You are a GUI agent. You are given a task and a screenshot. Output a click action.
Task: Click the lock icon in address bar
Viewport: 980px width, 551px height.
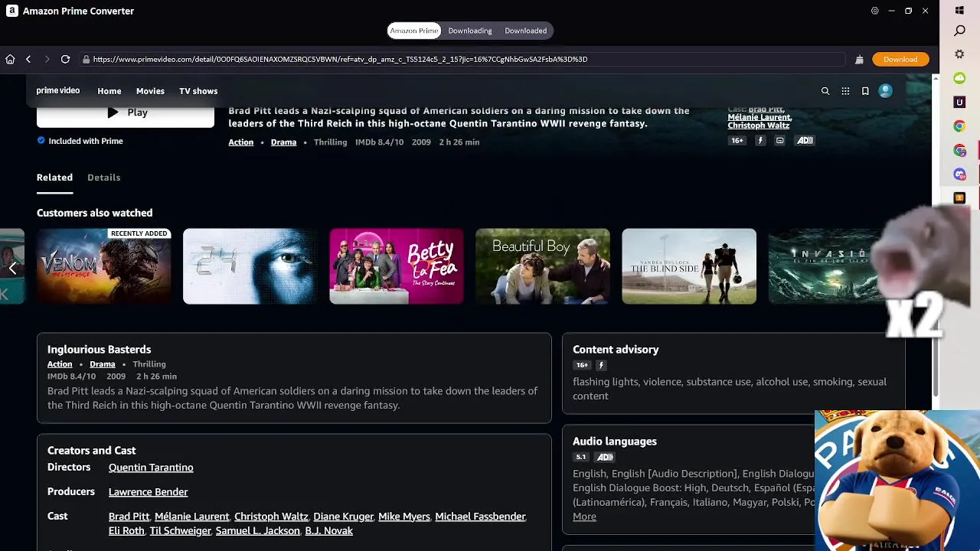tap(87, 59)
